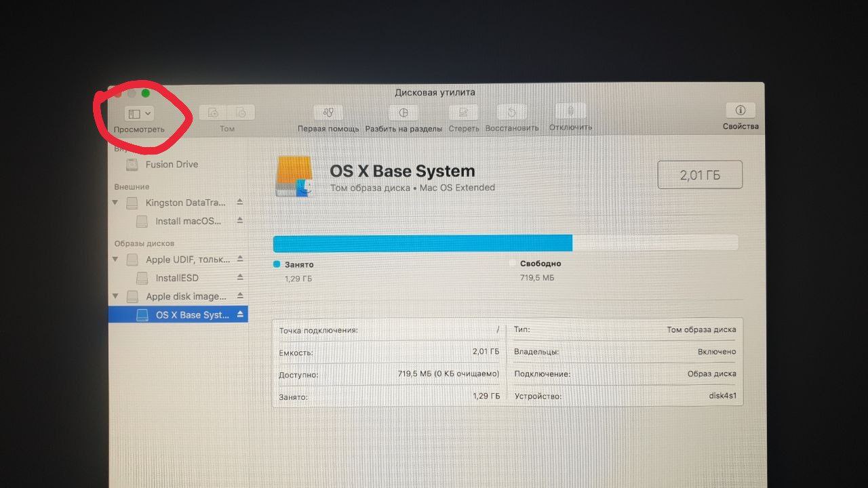The width and height of the screenshot is (868, 488).
Task: Click the Образы дисков section header
Action: (144, 243)
